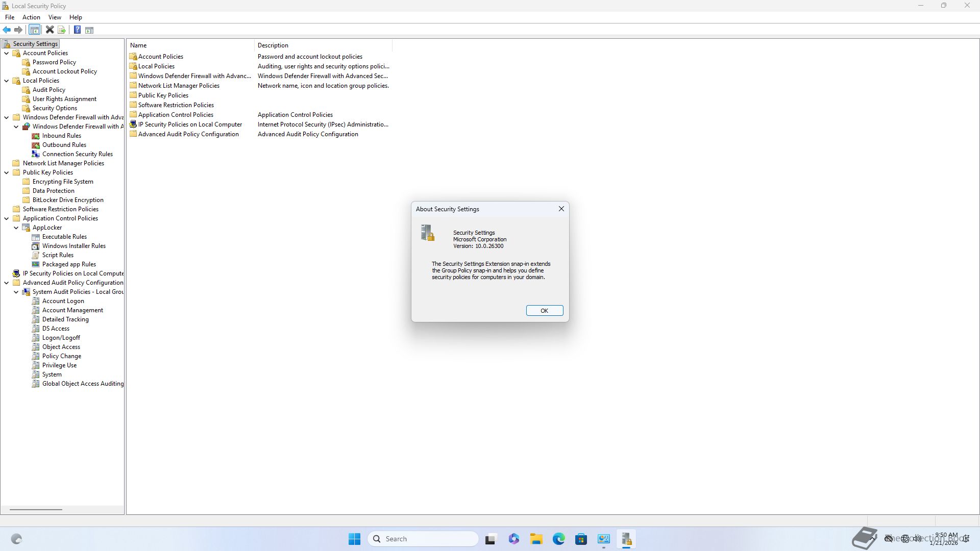Open File Explorer from the taskbar
The image size is (980, 551).
[536, 539]
